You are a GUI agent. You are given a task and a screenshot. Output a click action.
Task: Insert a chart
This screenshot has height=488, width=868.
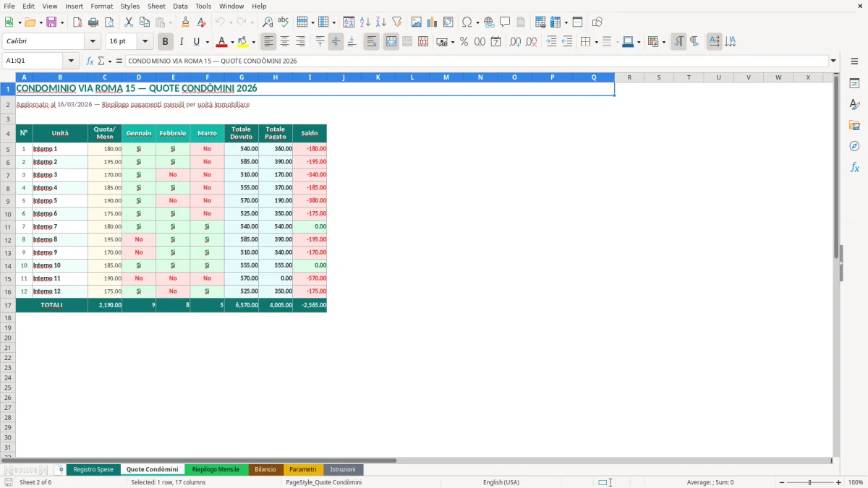(x=433, y=22)
